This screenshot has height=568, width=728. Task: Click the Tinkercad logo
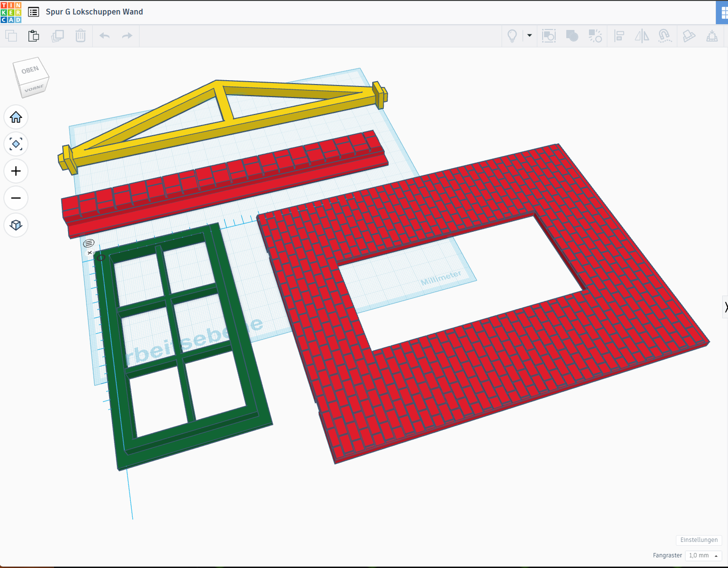pyautogui.click(x=11, y=12)
